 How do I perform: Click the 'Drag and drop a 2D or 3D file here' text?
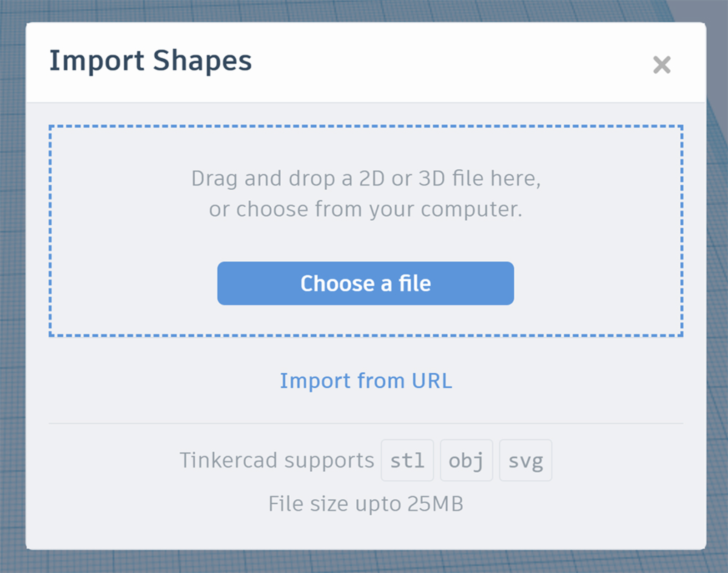click(x=366, y=178)
